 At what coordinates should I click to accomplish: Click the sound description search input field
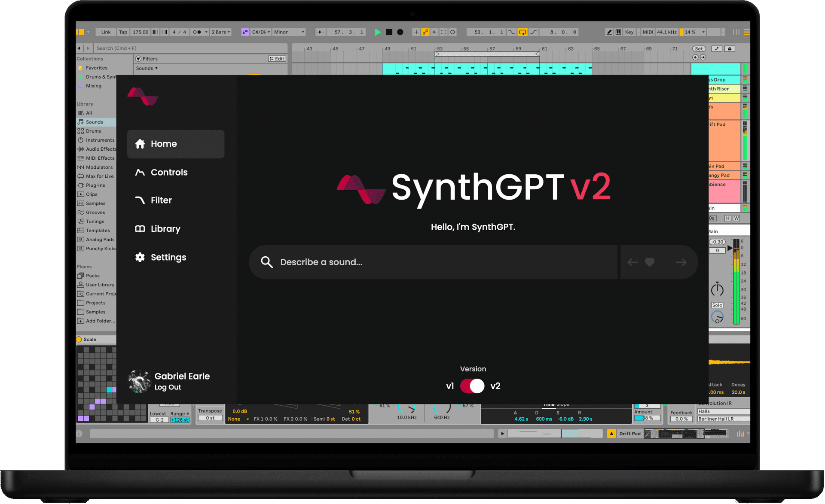click(435, 262)
